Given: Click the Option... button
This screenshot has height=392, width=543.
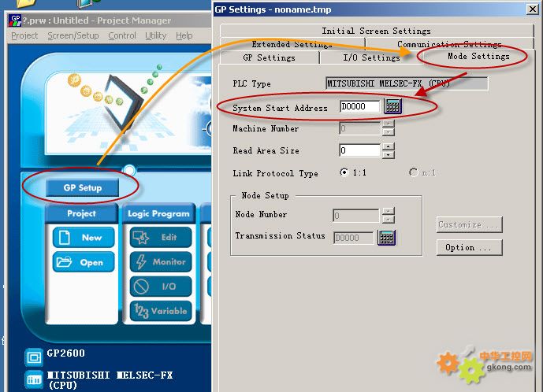Looking at the screenshot, I should (469, 247).
